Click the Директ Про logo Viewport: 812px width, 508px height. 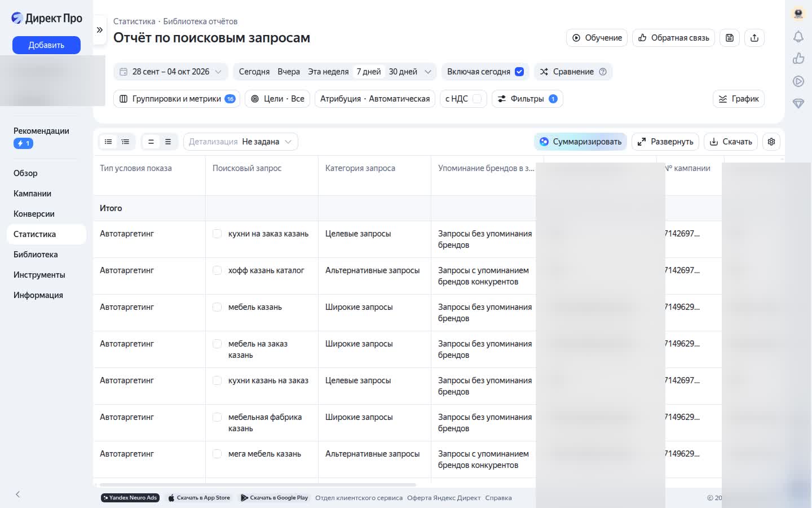(x=47, y=18)
